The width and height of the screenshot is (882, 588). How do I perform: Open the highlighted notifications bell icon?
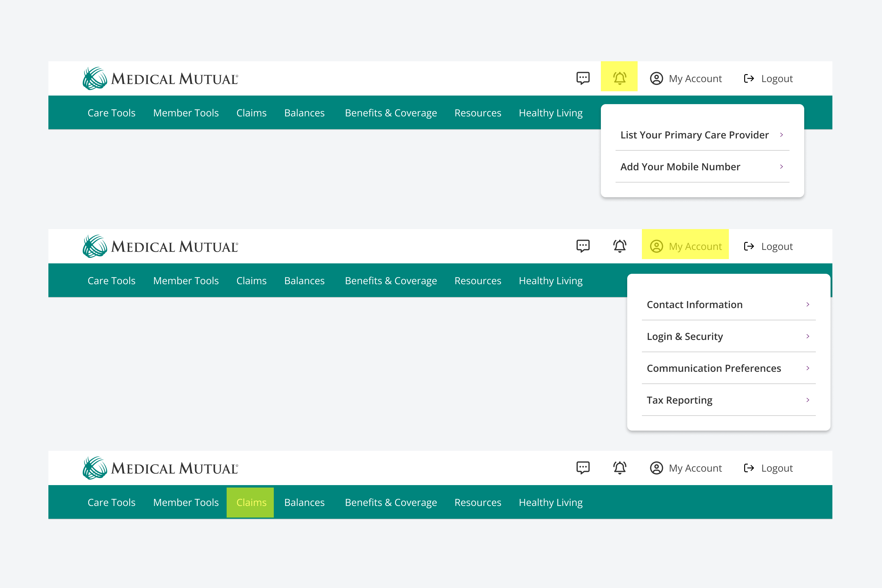tap(619, 77)
